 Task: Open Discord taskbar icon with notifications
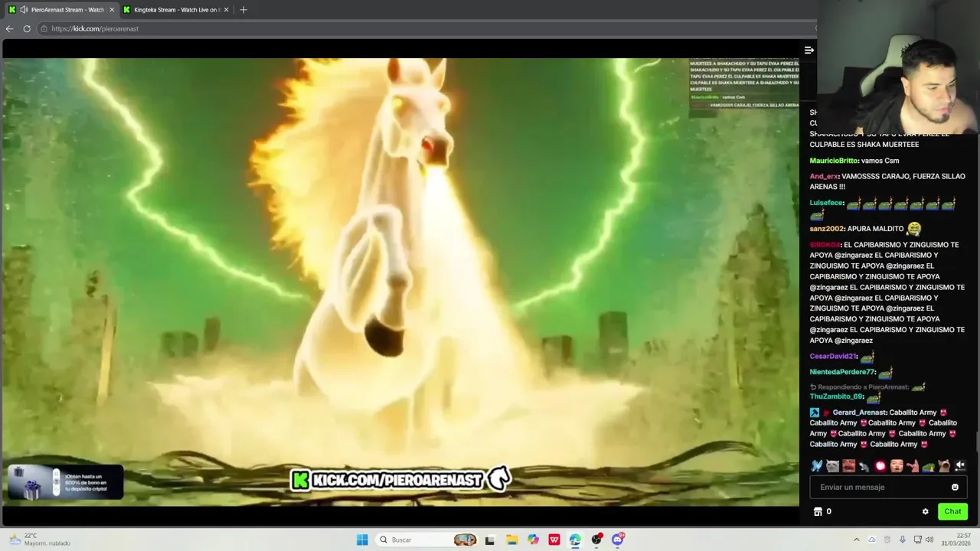pos(618,540)
